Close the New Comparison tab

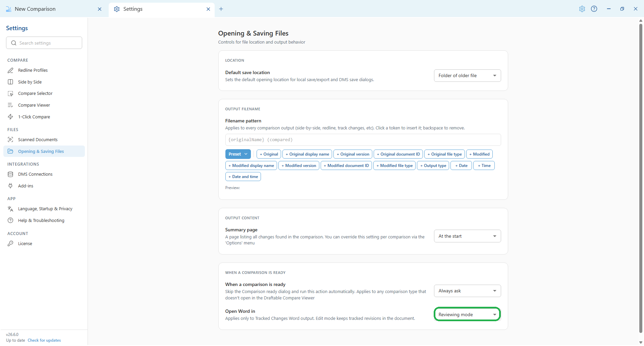[100, 9]
